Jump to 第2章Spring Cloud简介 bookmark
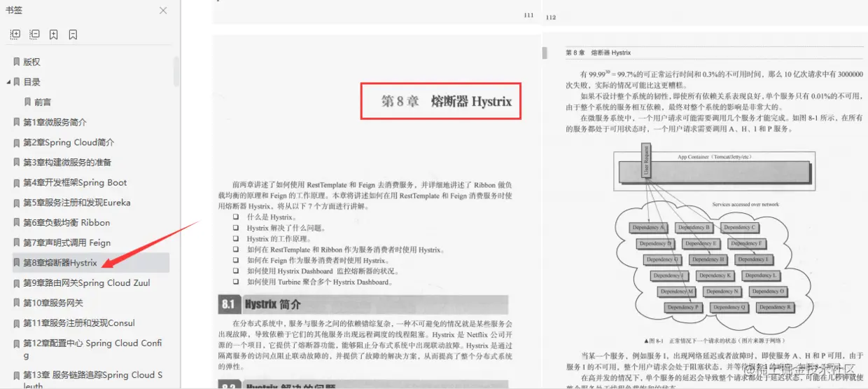Image resolution: width=868 pixels, height=389 pixels. pyautogui.click(x=69, y=142)
